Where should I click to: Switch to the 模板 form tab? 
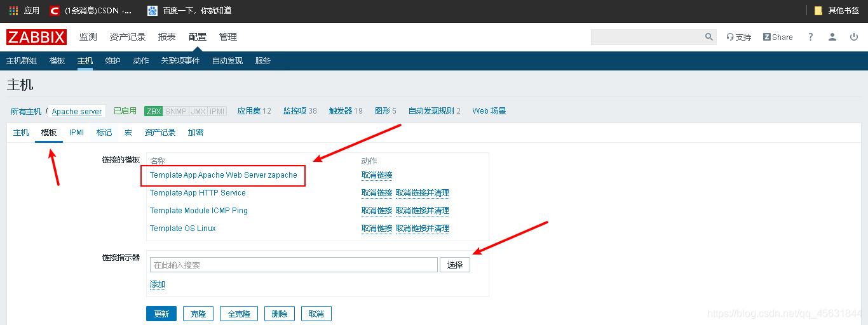49,133
